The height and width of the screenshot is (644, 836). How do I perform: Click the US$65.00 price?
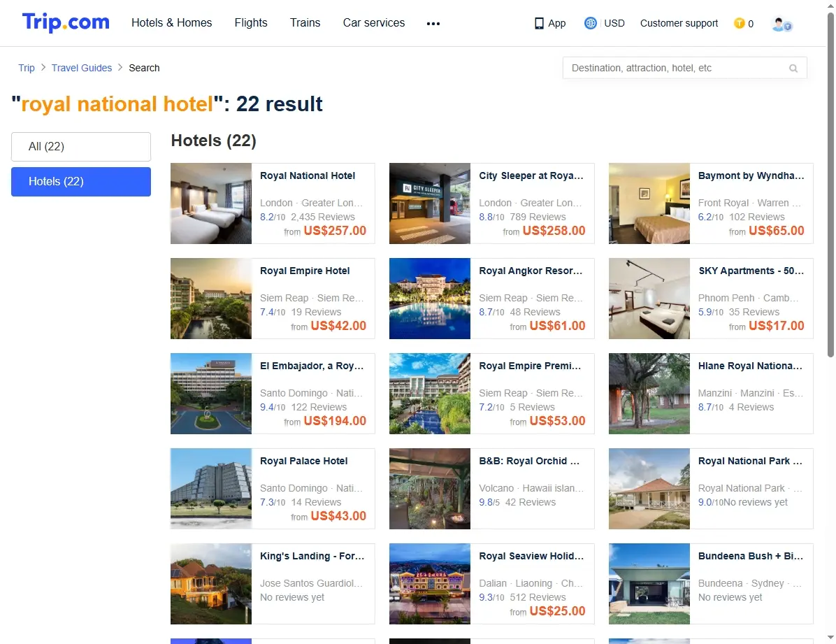click(777, 231)
